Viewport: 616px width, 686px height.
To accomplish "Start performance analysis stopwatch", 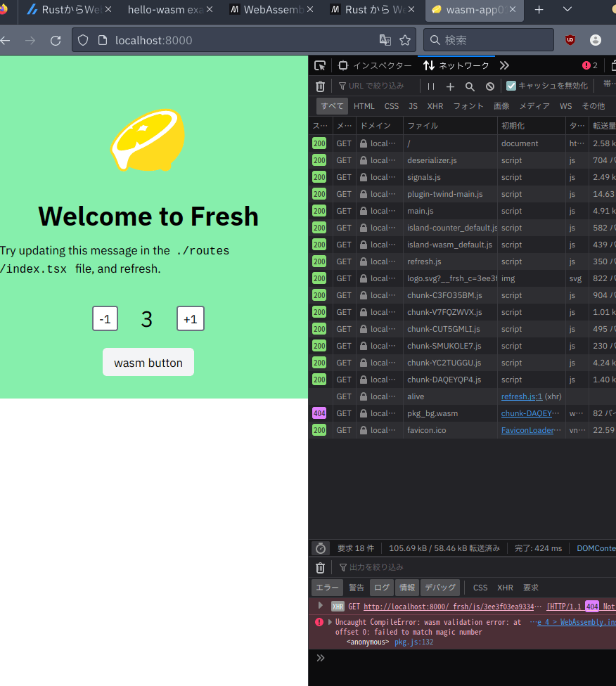I will pyautogui.click(x=321, y=548).
